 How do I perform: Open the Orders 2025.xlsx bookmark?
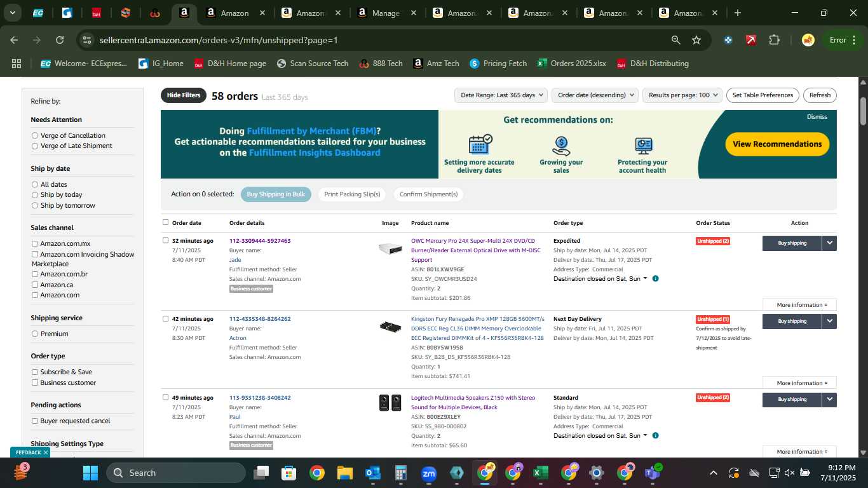(x=571, y=64)
